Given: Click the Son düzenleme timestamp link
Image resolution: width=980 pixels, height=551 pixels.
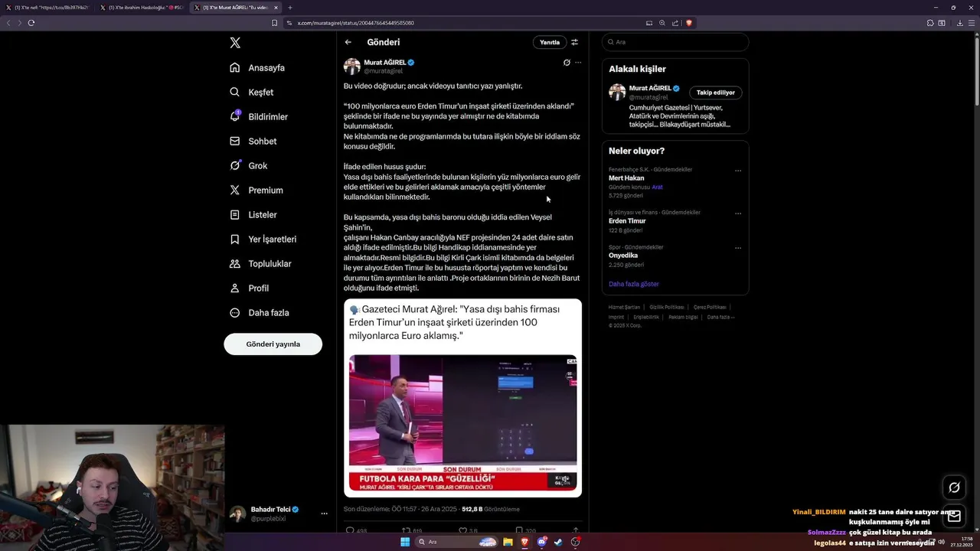Looking at the screenshot, I should point(400,509).
